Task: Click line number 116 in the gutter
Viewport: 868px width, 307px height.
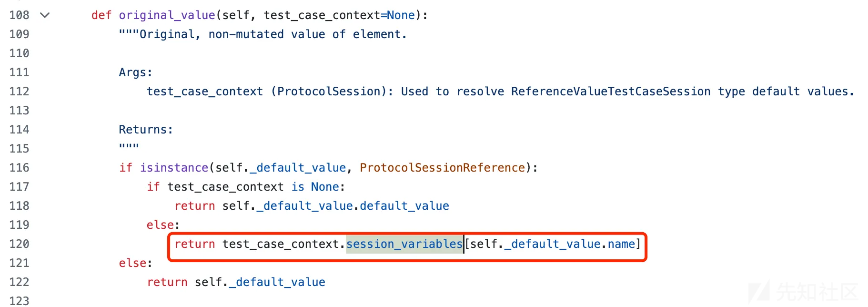Action: coord(20,168)
